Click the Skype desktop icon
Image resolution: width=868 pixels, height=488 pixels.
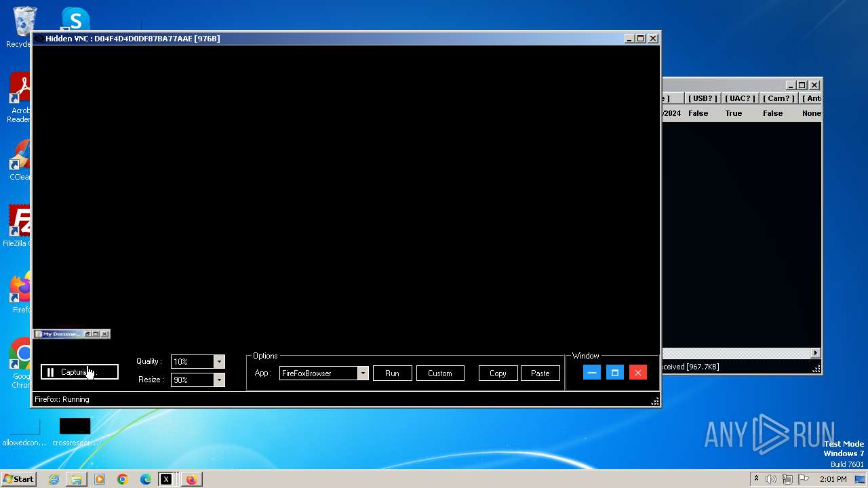tap(75, 19)
